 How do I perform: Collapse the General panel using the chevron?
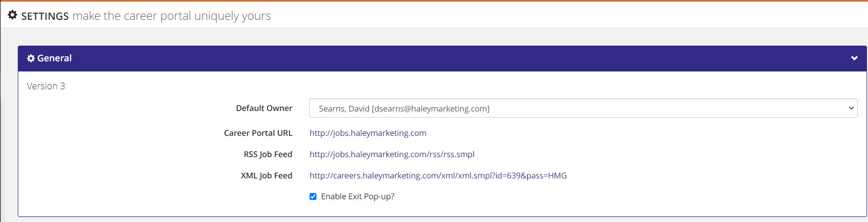click(x=854, y=58)
